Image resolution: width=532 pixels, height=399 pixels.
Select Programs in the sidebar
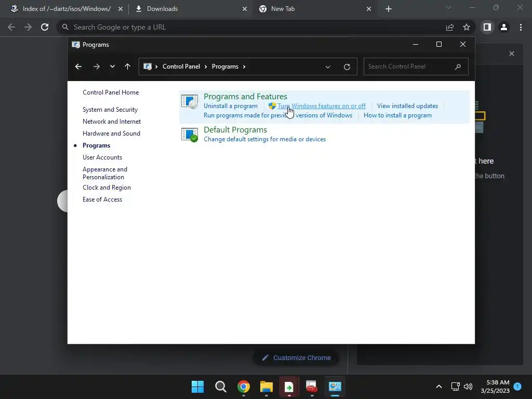point(96,145)
